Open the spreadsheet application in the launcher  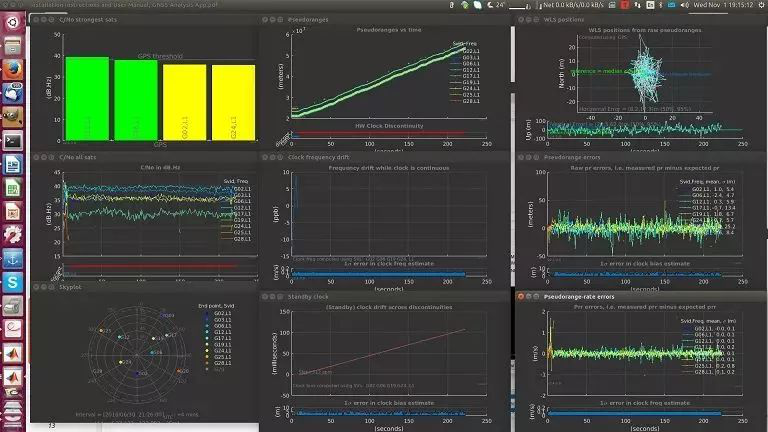coord(13,188)
